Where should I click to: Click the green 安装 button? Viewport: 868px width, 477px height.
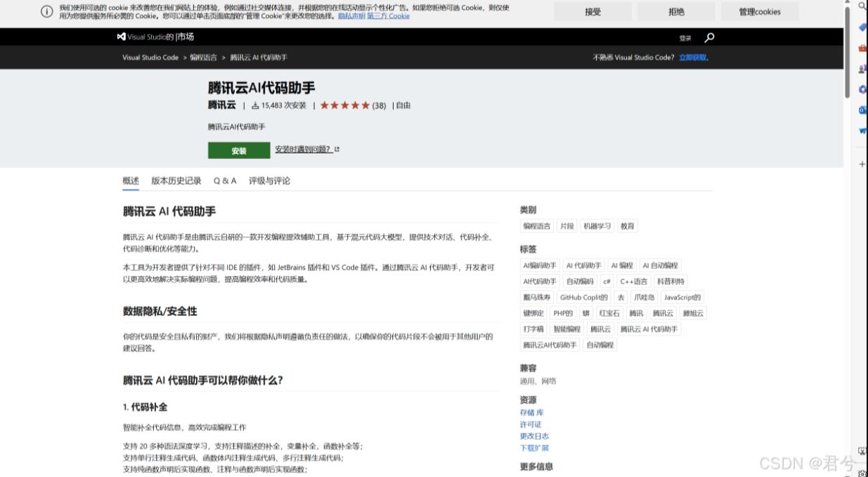coord(239,150)
